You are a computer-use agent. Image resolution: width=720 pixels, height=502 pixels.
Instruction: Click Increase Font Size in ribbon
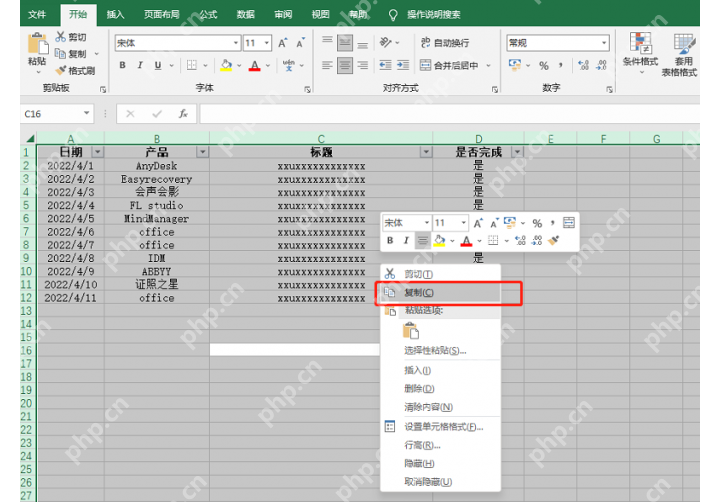tap(283, 43)
